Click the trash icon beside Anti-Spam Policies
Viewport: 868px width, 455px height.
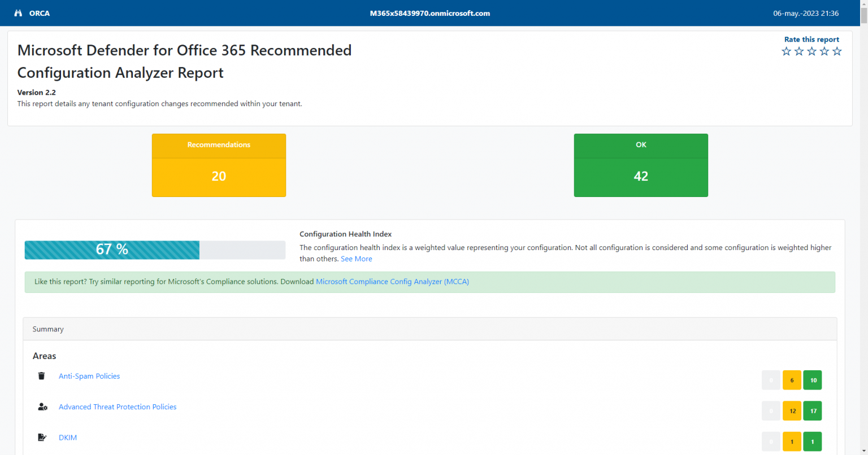click(x=41, y=376)
